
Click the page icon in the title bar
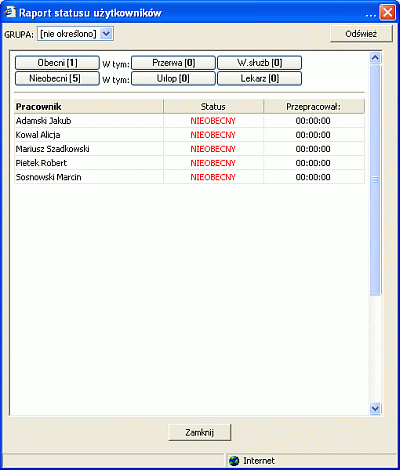[x=10, y=12]
